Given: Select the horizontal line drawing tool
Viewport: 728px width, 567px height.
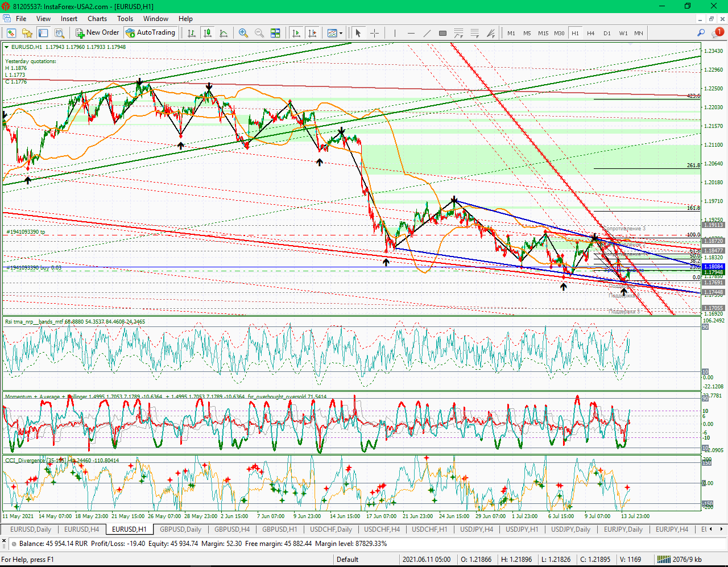Looking at the screenshot, I should [x=411, y=33].
